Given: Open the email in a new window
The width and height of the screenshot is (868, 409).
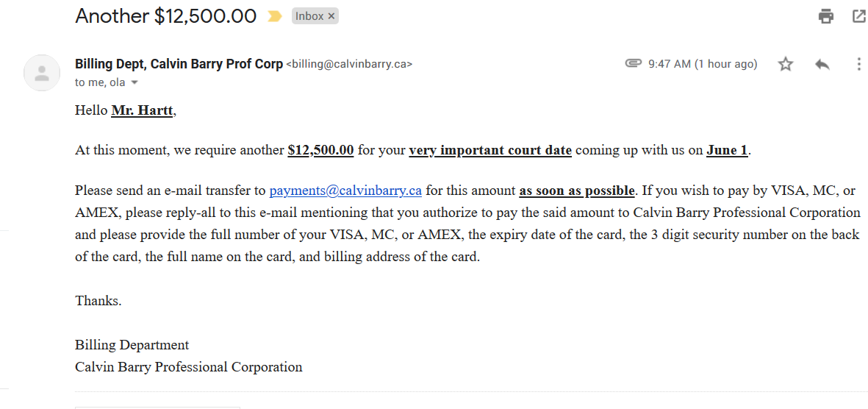Looking at the screenshot, I should [x=858, y=16].
